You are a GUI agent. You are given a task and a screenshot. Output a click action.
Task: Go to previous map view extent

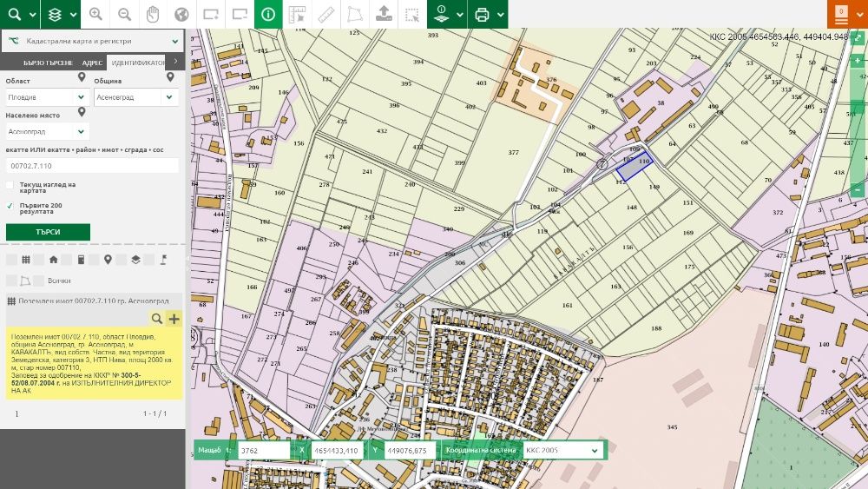(x=240, y=15)
